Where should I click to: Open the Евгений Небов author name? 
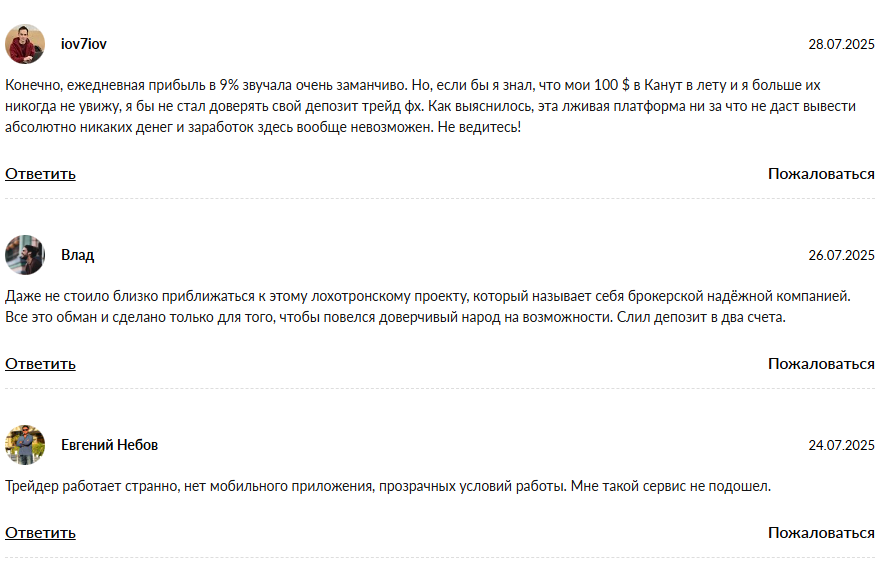point(109,445)
